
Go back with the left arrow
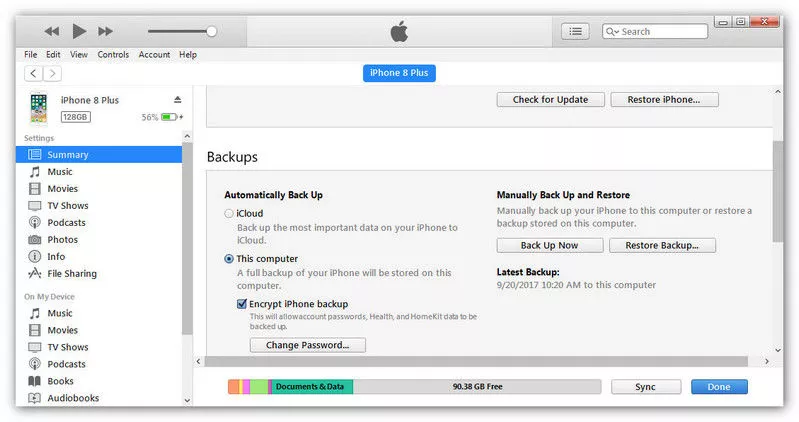pyautogui.click(x=33, y=73)
